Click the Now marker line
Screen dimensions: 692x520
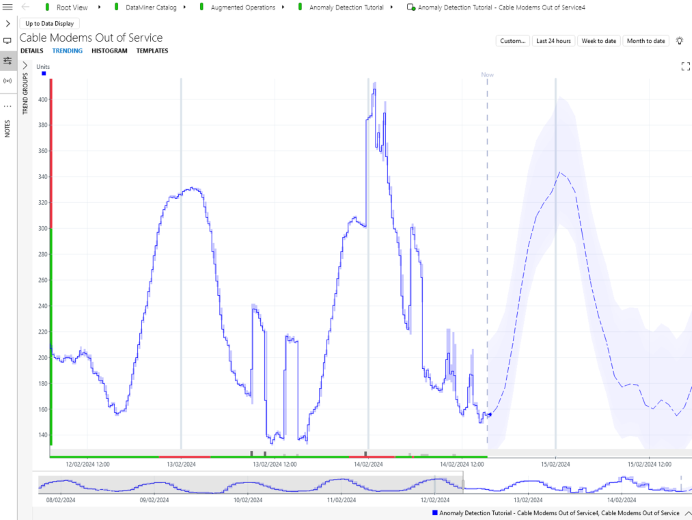[x=487, y=263]
